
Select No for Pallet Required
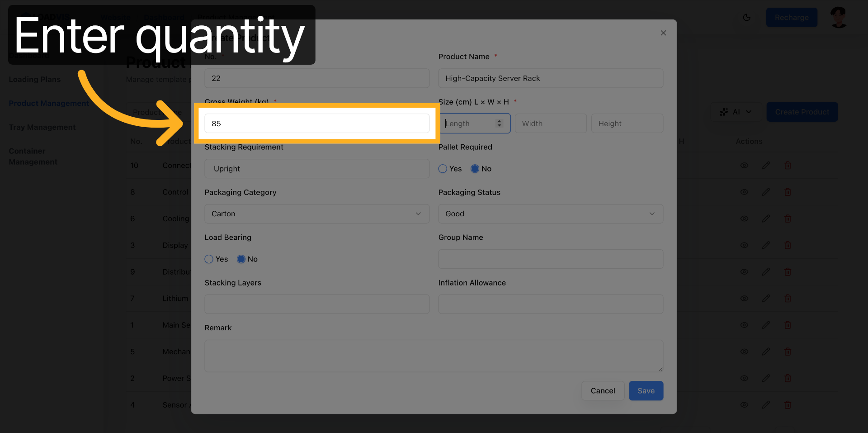[x=475, y=169]
